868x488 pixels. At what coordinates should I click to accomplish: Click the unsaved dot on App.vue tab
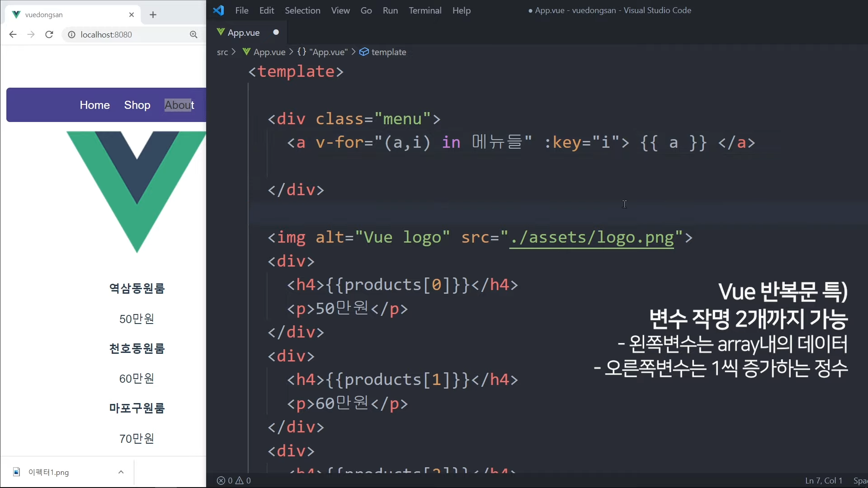click(x=276, y=32)
